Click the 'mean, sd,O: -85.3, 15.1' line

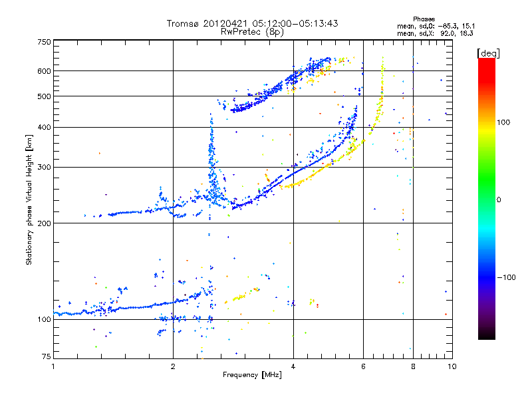point(436,26)
